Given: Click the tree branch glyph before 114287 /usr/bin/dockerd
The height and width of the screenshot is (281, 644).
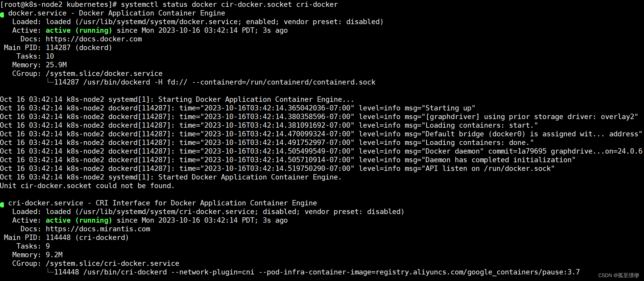Looking at the screenshot, I should pyautogui.click(x=50, y=81).
